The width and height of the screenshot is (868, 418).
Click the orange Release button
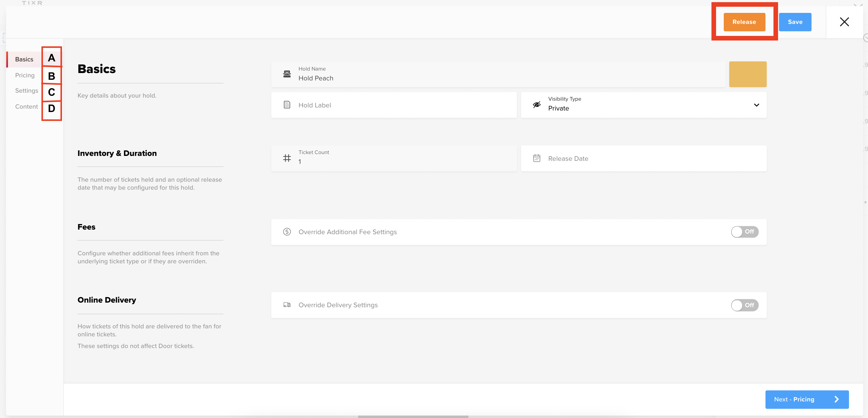744,22
